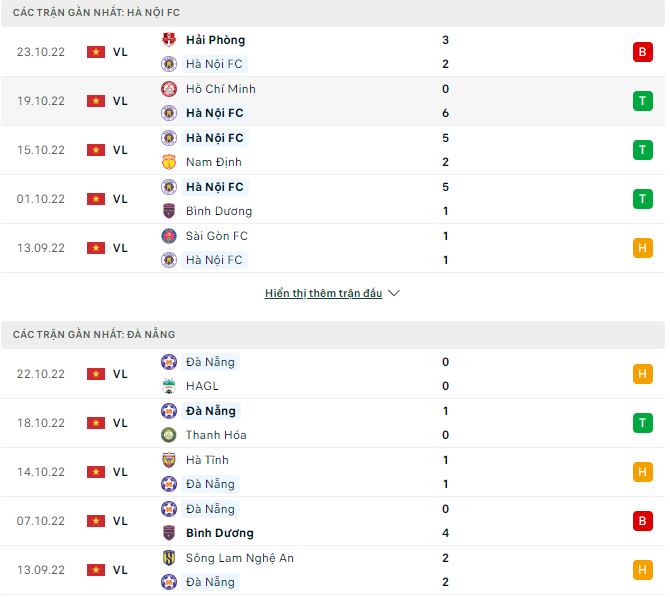This screenshot has height=597, width=670.
Task: Click the Vietnam flag on the 23.10.22 match
Action: tap(96, 52)
